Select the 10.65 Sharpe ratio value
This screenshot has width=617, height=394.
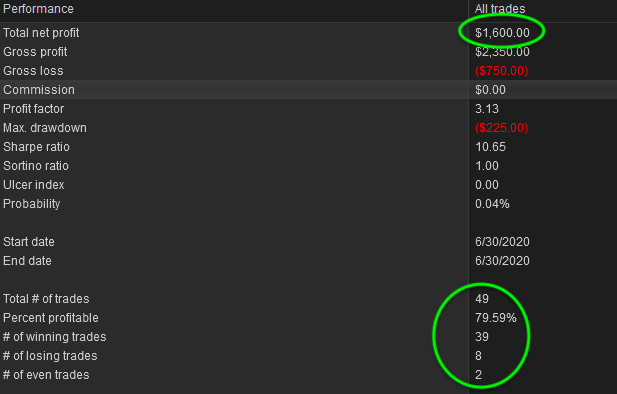pyautogui.click(x=490, y=147)
